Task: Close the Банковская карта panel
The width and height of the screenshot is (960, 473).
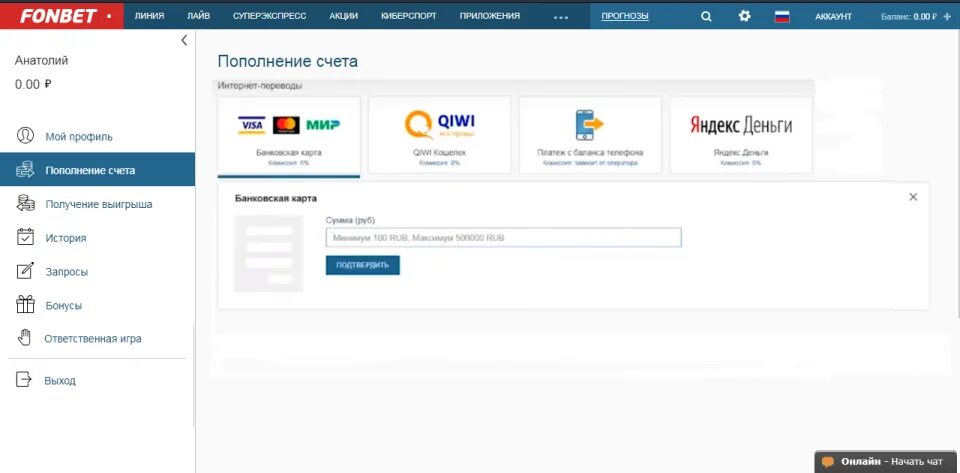Action: pyautogui.click(x=913, y=197)
